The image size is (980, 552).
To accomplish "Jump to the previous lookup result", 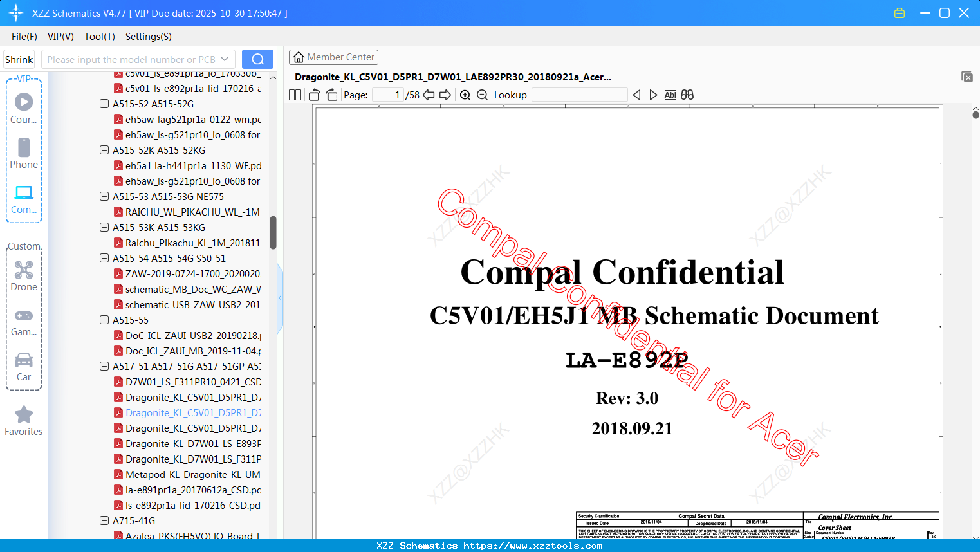I will pos(636,95).
